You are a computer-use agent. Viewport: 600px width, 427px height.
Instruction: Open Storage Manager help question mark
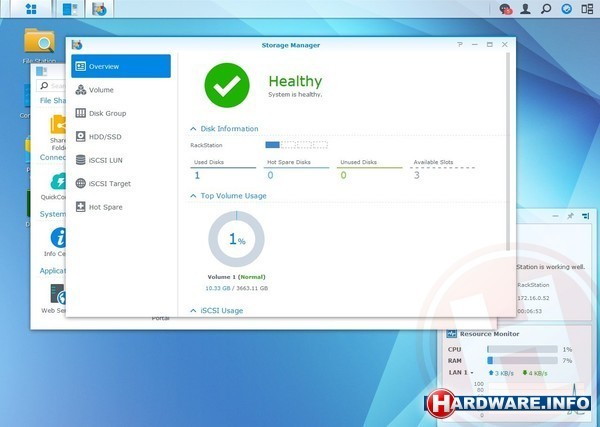(x=460, y=45)
